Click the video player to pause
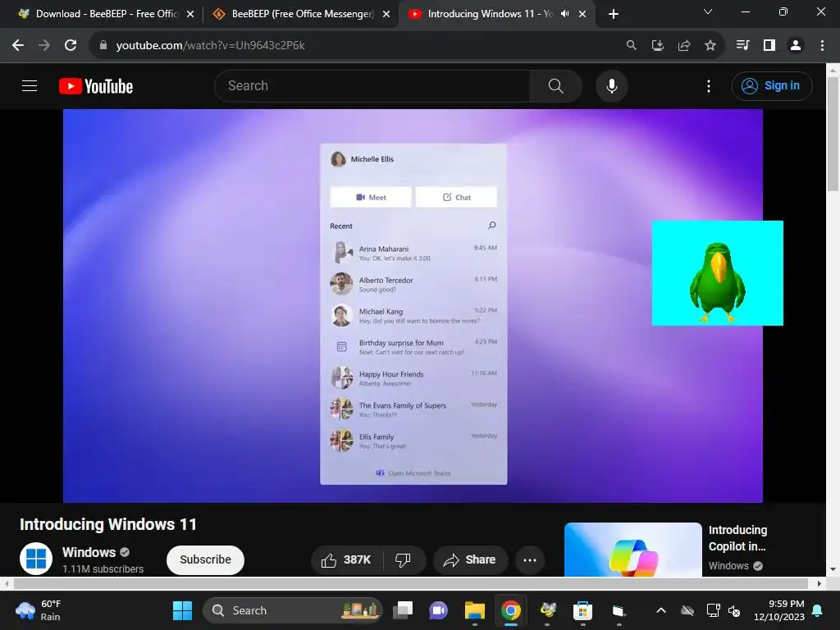 413,306
